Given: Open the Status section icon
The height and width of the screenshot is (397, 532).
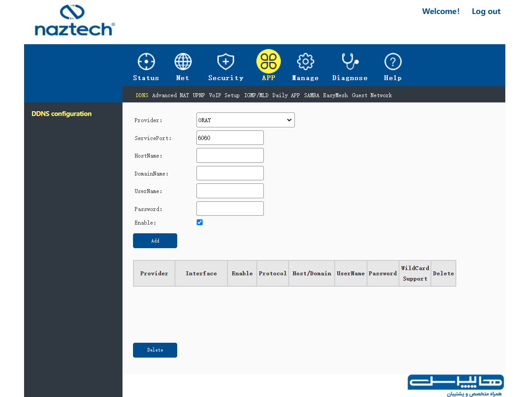Looking at the screenshot, I should pos(146,62).
